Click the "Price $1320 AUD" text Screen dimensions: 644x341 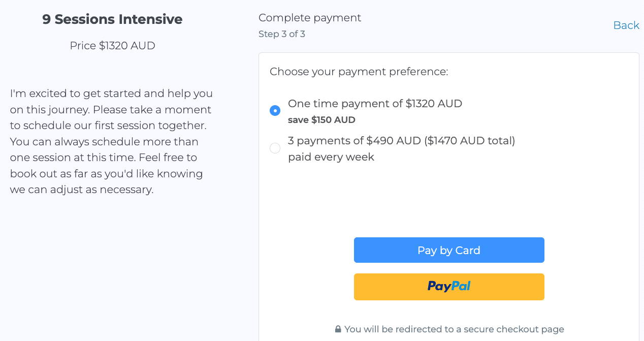112,46
